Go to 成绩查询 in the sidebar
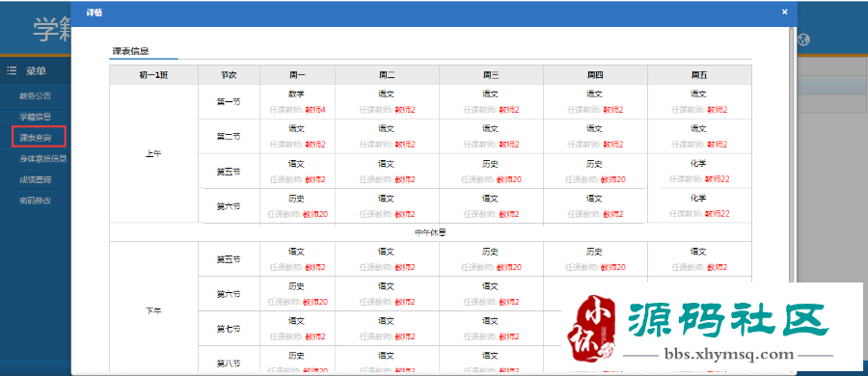The image size is (868, 376). [x=36, y=180]
